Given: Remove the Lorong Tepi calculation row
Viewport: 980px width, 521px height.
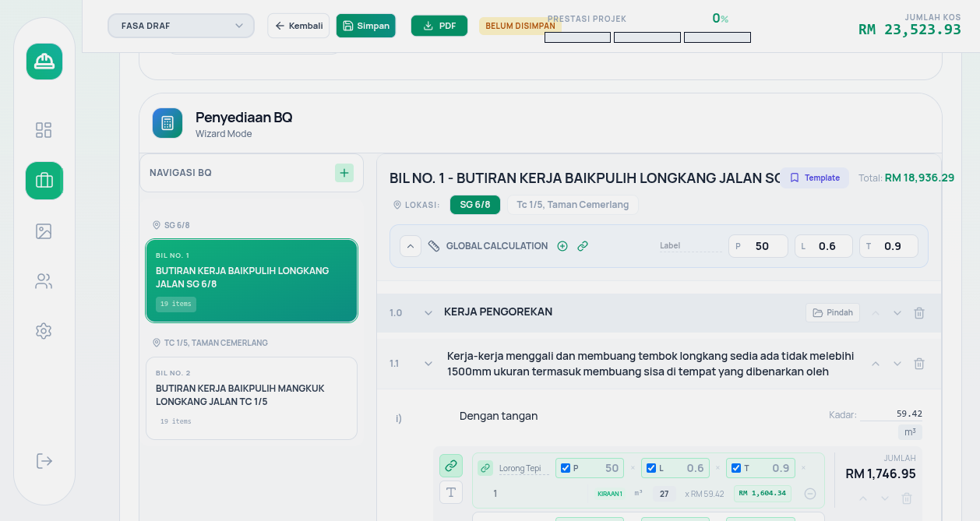Looking at the screenshot, I should coord(810,494).
